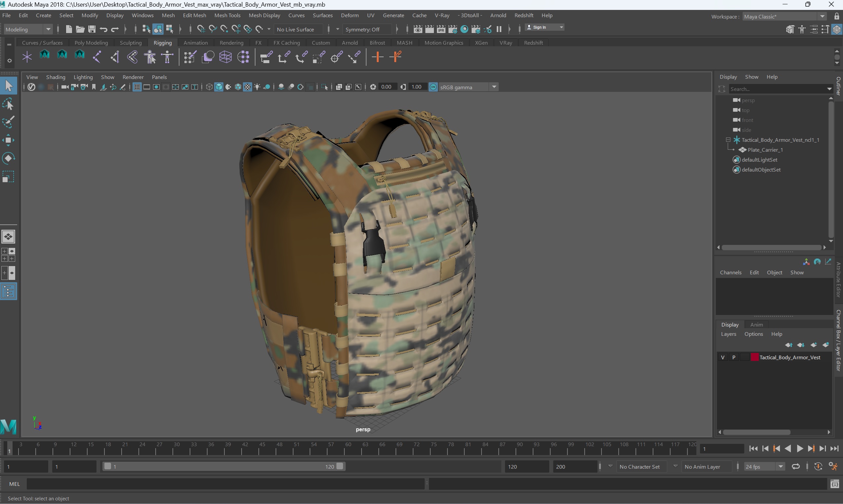This screenshot has width=843, height=504.
Task: Select the Scale tool in the toolbox
Action: pos(8,176)
